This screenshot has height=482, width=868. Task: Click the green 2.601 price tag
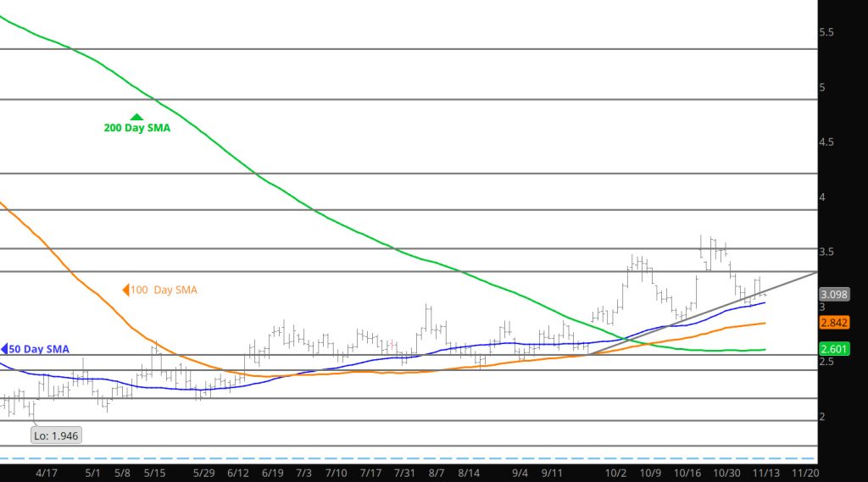click(x=834, y=349)
